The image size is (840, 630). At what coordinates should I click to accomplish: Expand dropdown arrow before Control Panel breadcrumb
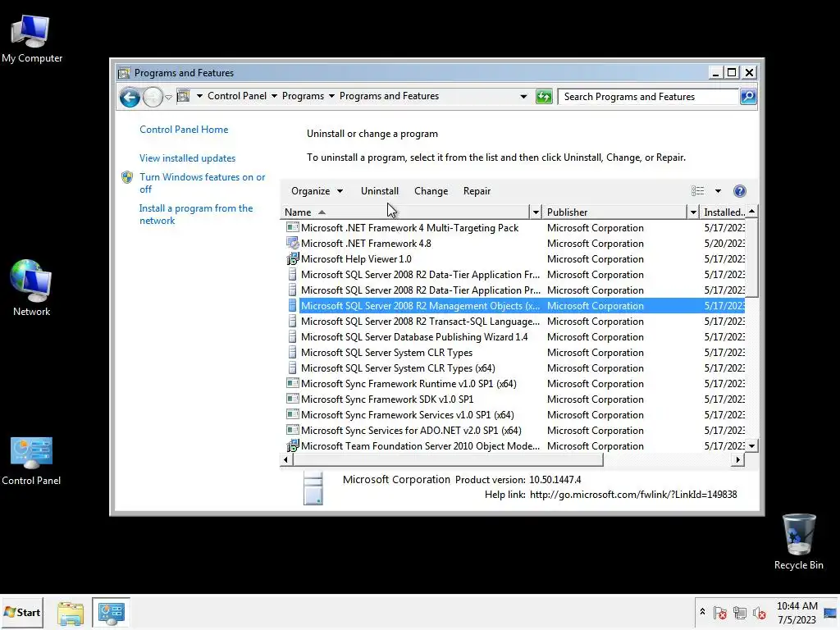click(x=199, y=96)
